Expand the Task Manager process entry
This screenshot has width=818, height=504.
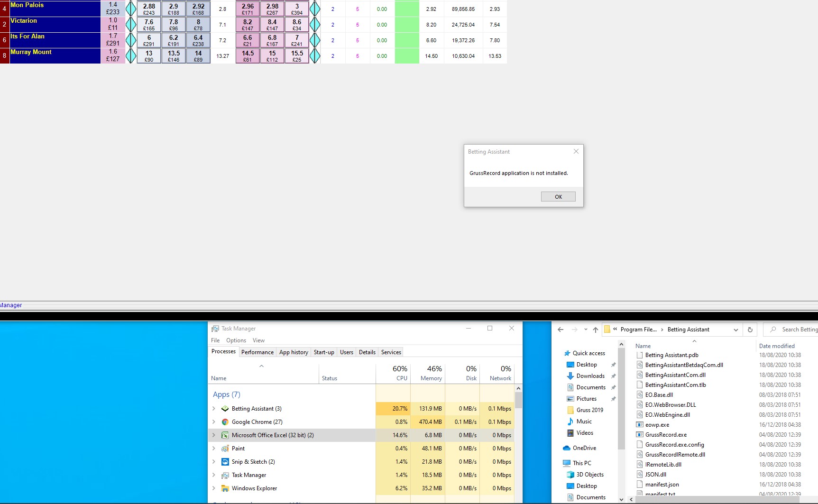click(x=214, y=475)
